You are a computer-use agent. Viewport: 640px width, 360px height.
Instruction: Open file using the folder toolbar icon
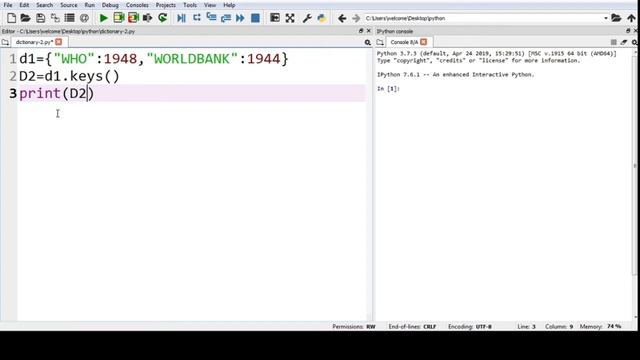click(x=25, y=18)
